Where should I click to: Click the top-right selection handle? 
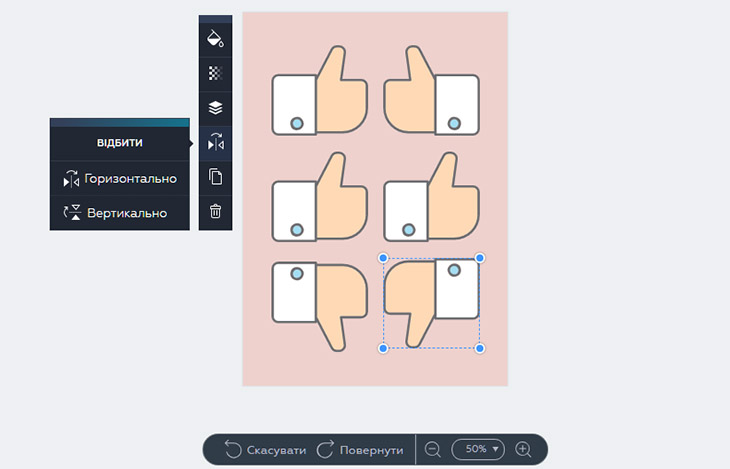[480, 258]
